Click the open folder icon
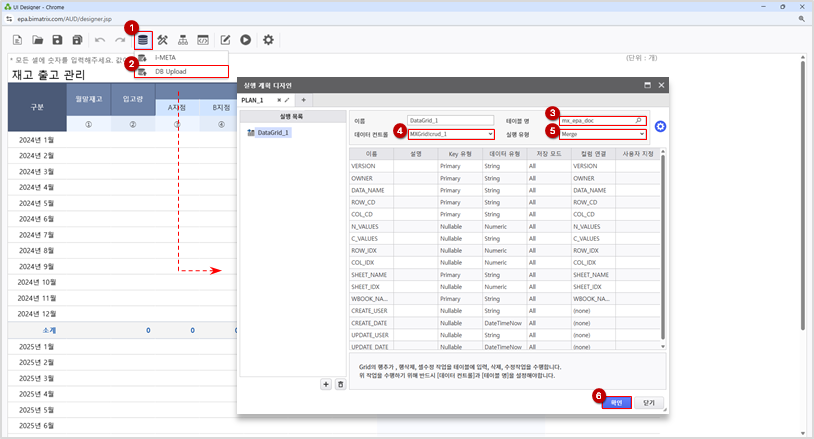 (38, 40)
